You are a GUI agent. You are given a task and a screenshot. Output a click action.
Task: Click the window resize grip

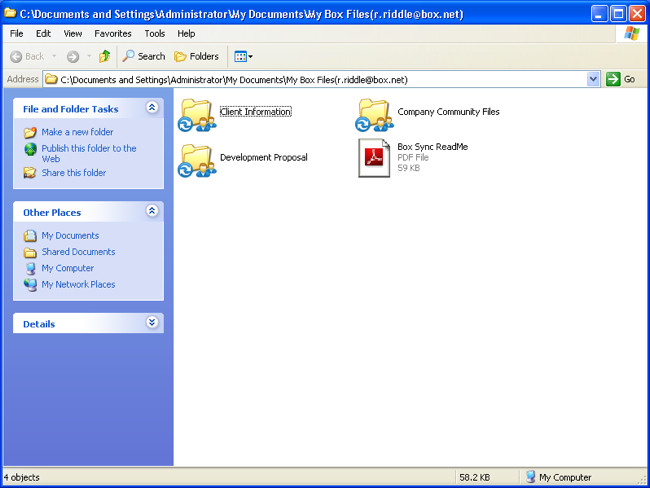pyautogui.click(x=643, y=480)
